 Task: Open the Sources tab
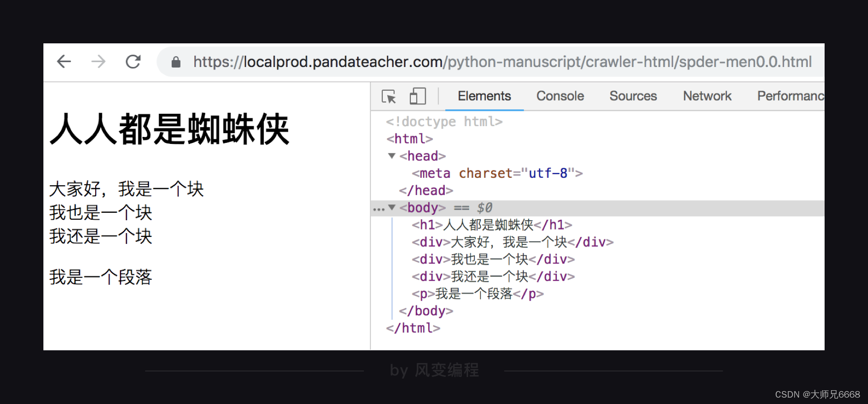coord(633,96)
